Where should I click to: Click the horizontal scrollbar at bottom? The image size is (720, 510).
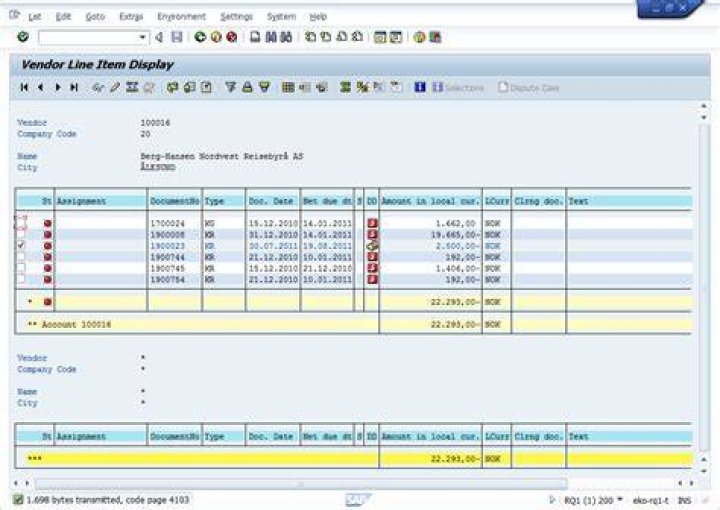coord(301,483)
